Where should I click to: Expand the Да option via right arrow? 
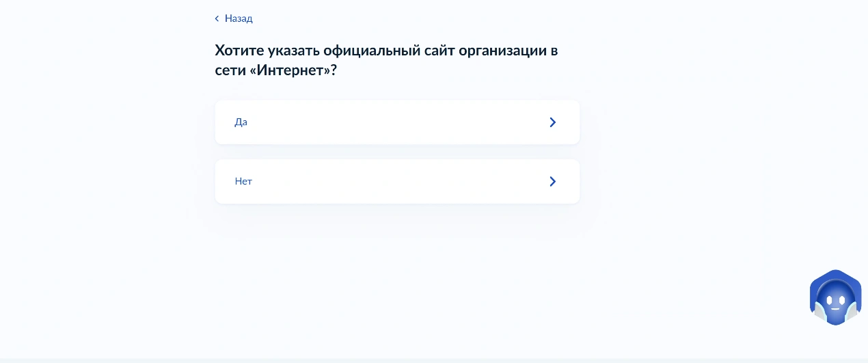[553, 122]
